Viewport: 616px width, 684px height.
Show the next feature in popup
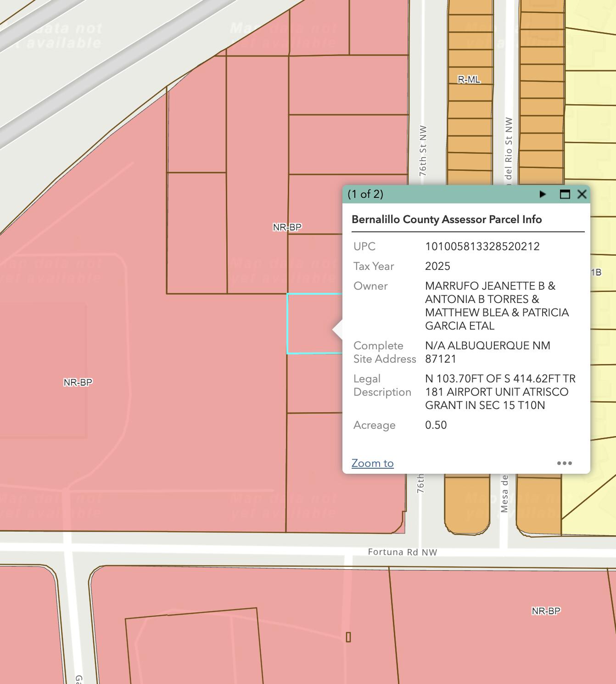(x=543, y=194)
